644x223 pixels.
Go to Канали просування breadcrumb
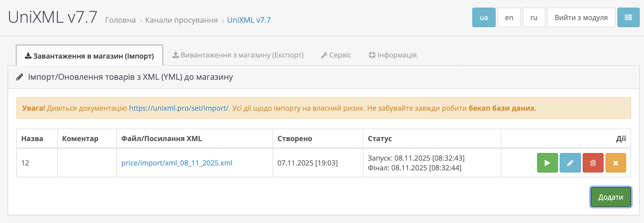tap(181, 20)
